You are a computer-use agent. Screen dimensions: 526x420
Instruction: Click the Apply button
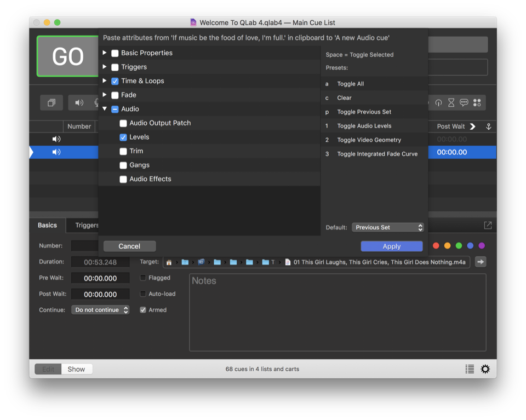[392, 246]
